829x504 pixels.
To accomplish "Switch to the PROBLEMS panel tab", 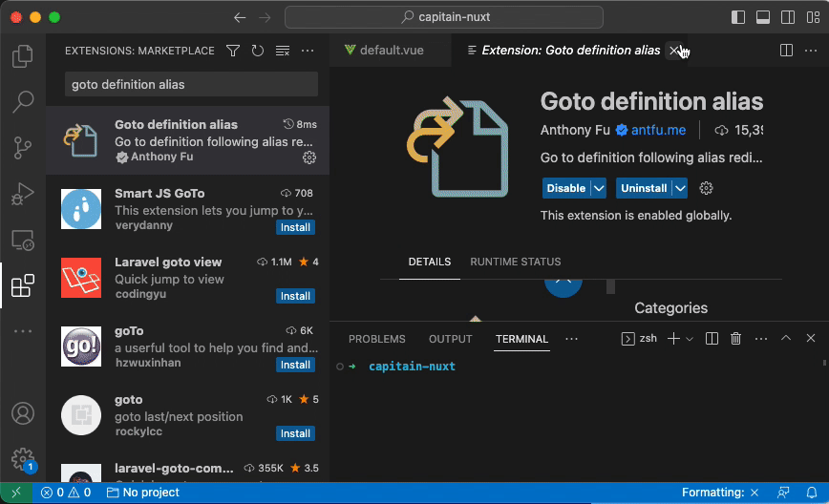I will tap(377, 339).
